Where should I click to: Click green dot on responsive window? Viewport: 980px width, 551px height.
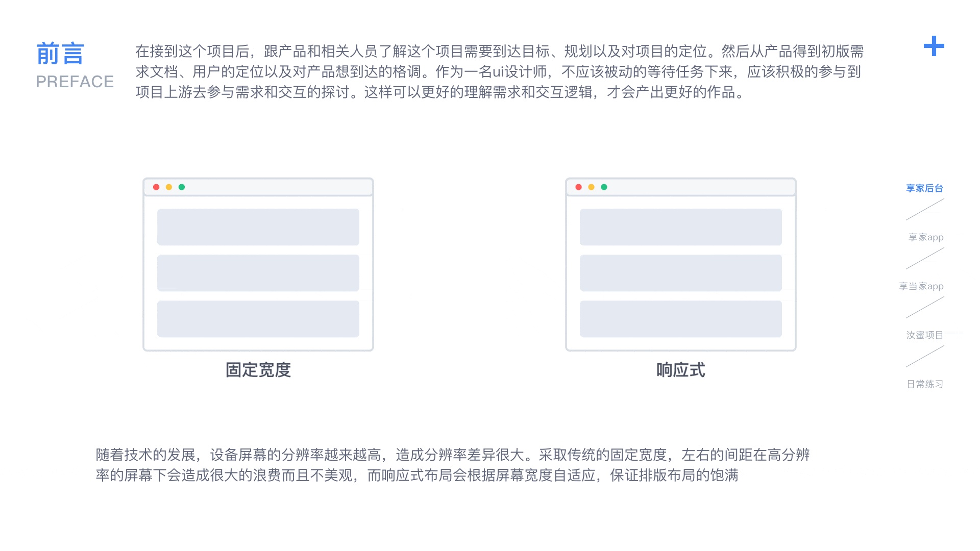pos(604,187)
